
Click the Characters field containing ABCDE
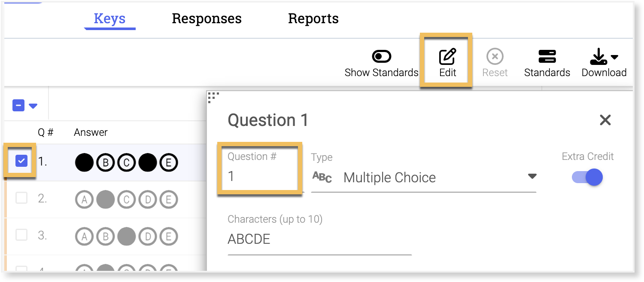click(319, 239)
